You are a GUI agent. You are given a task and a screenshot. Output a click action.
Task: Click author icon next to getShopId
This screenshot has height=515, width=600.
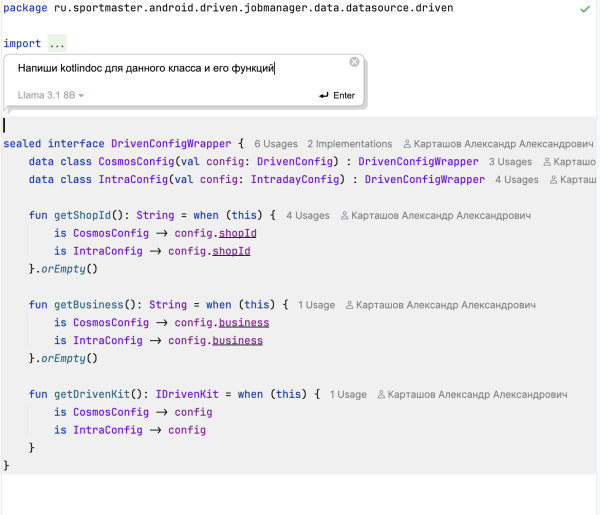346,216
